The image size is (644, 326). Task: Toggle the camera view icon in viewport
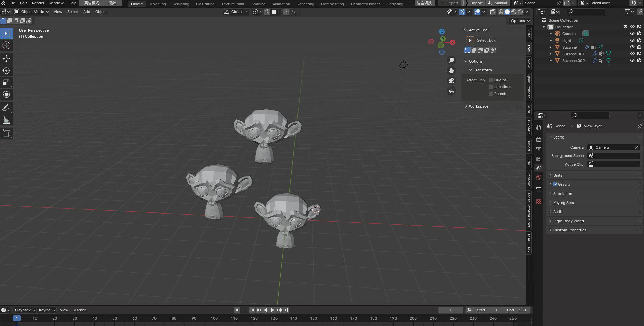pyautogui.click(x=451, y=81)
